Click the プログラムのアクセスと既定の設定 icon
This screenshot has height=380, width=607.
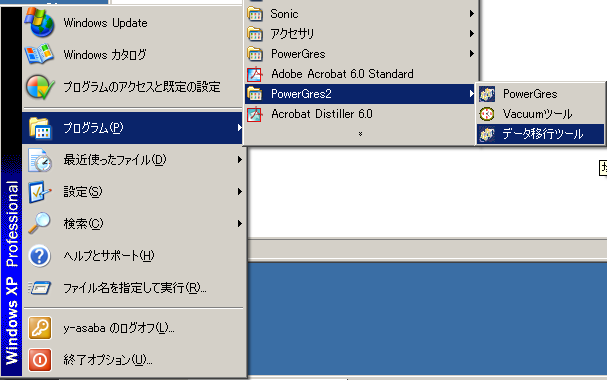click(x=39, y=87)
